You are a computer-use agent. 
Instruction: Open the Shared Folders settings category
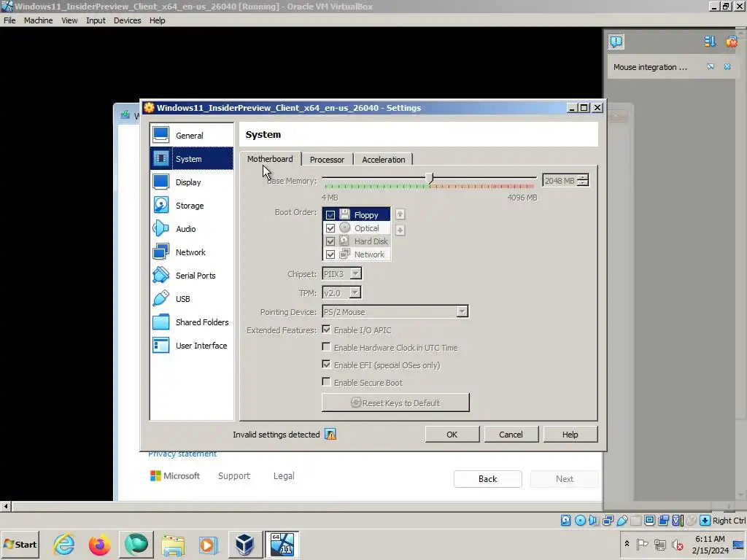tap(192, 322)
